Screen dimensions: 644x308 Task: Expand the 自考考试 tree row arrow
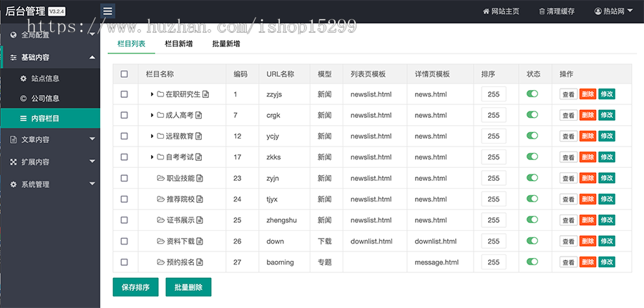(152, 157)
